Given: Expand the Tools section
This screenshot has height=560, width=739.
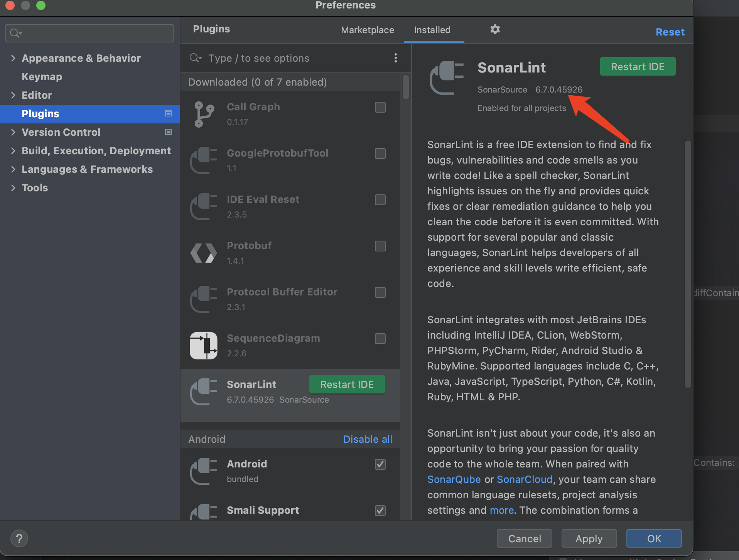Looking at the screenshot, I should [x=13, y=188].
